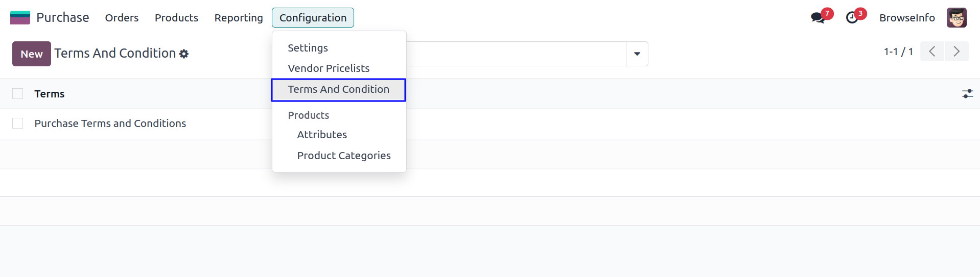Open the activities clock icon
The width and height of the screenshot is (980, 277).
click(x=852, y=18)
